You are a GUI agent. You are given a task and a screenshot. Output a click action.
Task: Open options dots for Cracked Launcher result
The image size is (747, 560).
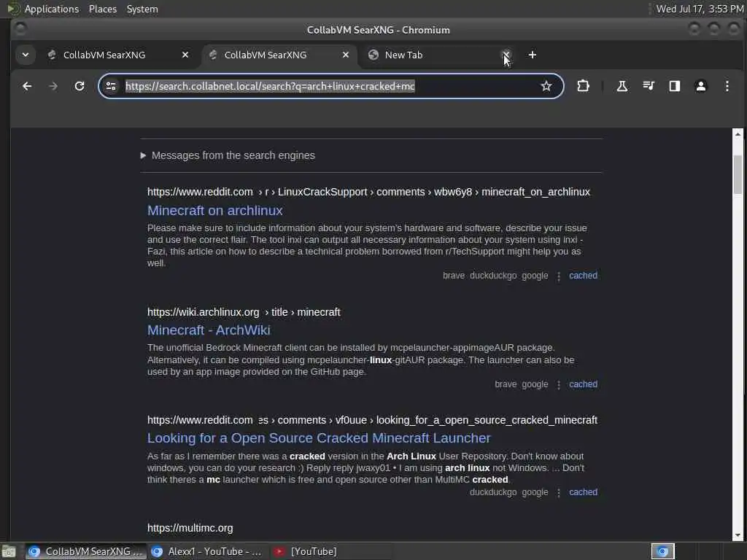559,493
